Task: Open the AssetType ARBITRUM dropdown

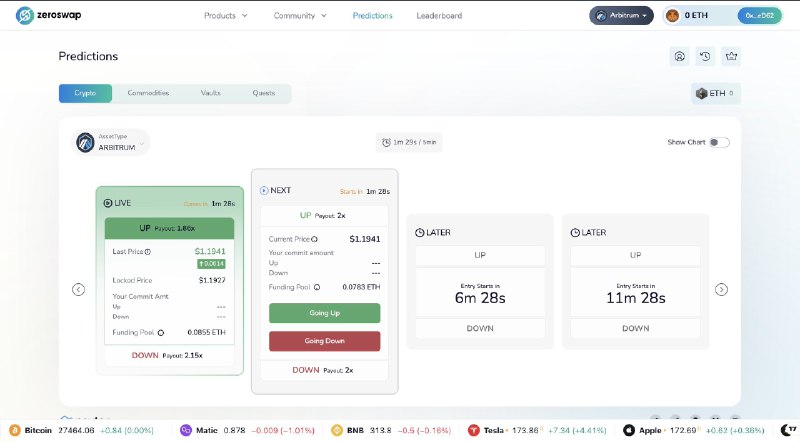Action: pyautogui.click(x=111, y=142)
